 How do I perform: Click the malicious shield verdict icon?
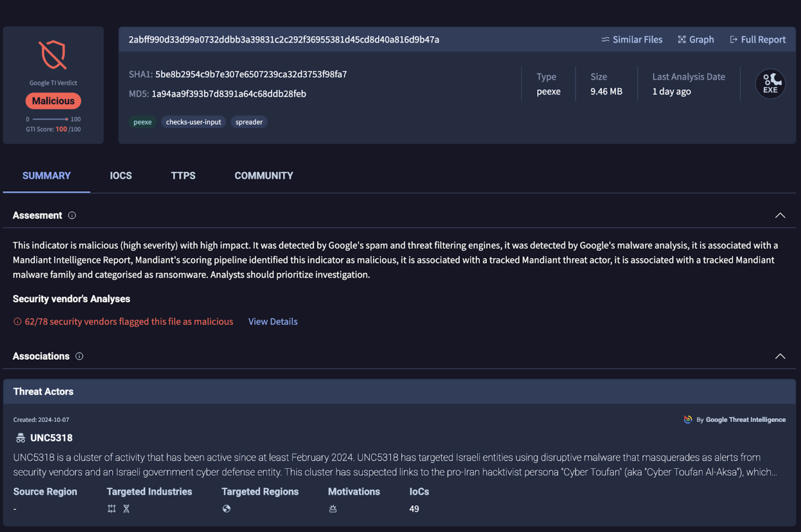coord(53,55)
